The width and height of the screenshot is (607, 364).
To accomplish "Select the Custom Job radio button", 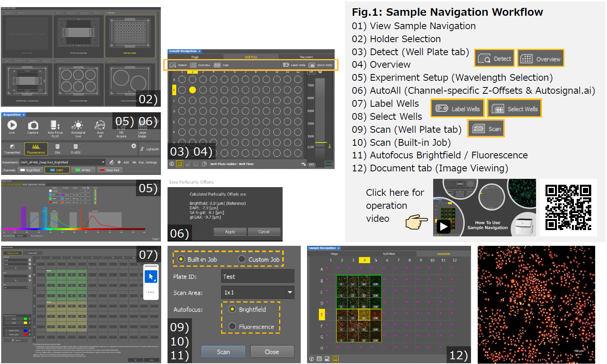I will click(x=242, y=259).
